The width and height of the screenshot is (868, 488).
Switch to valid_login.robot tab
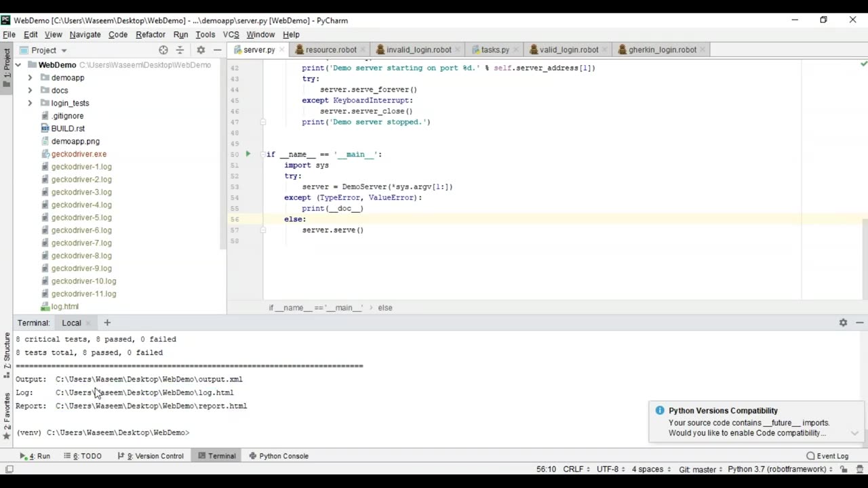(x=569, y=49)
